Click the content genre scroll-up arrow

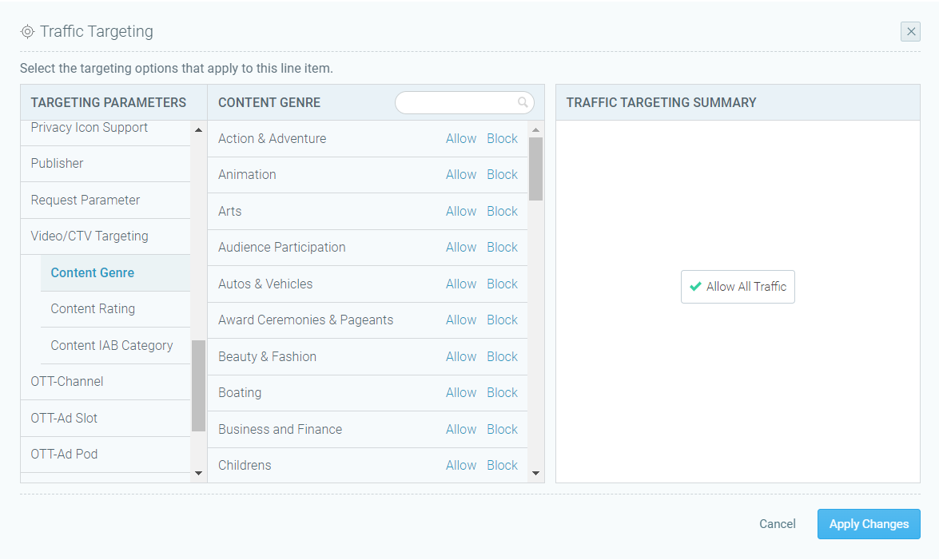click(x=536, y=130)
